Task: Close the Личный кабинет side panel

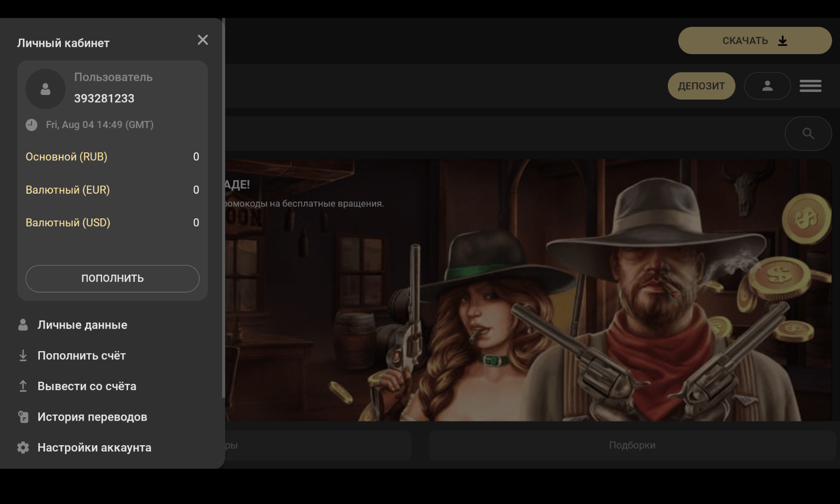Action: click(x=203, y=40)
